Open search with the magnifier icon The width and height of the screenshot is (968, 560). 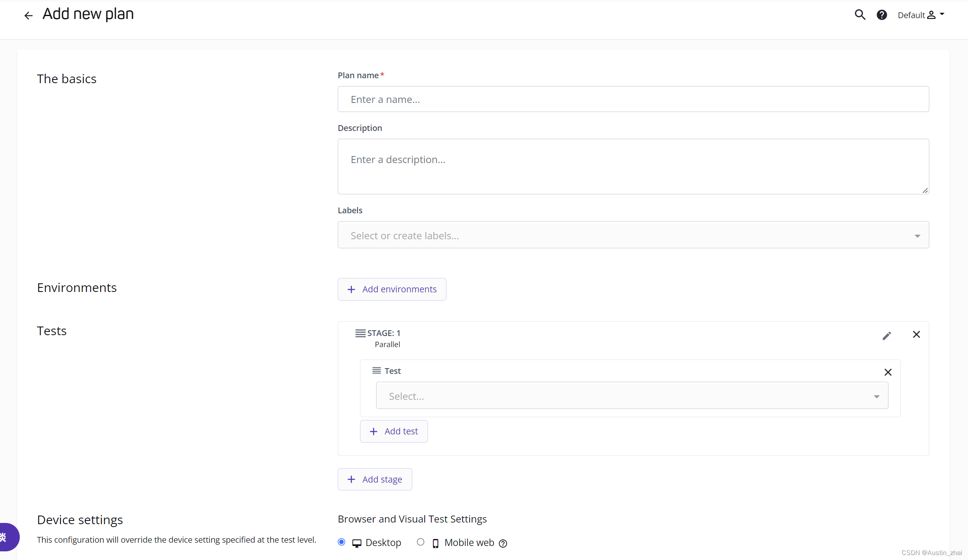860,15
